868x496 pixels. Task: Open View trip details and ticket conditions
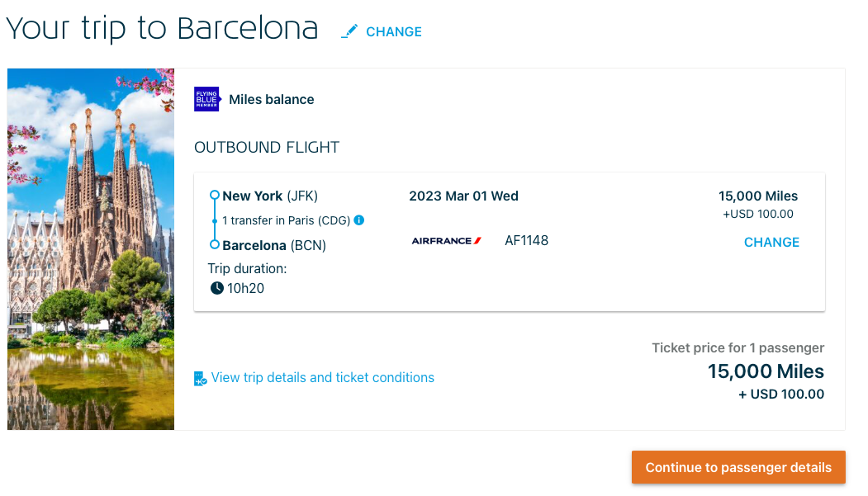[322, 377]
